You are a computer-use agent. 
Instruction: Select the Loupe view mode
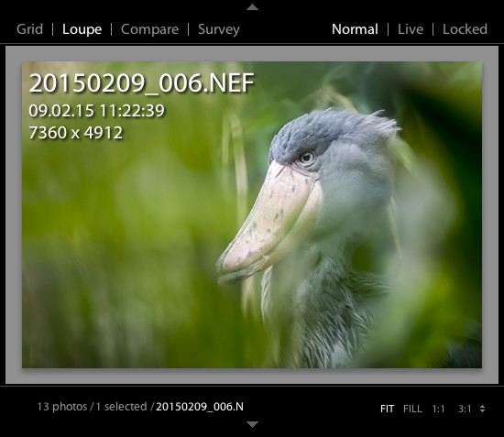click(82, 29)
